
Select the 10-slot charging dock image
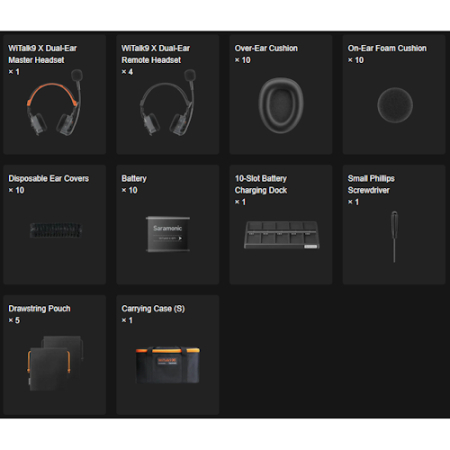click(x=282, y=235)
